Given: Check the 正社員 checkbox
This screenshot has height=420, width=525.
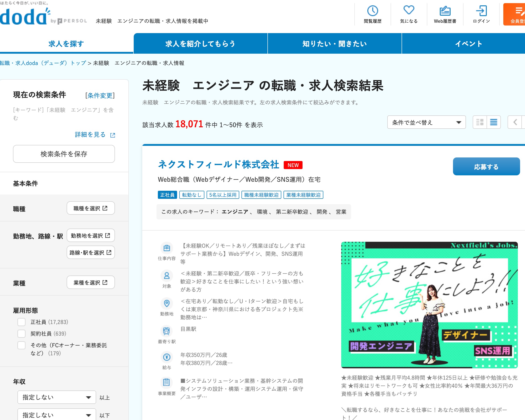Looking at the screenshot, I should click(x=21, y=322).
